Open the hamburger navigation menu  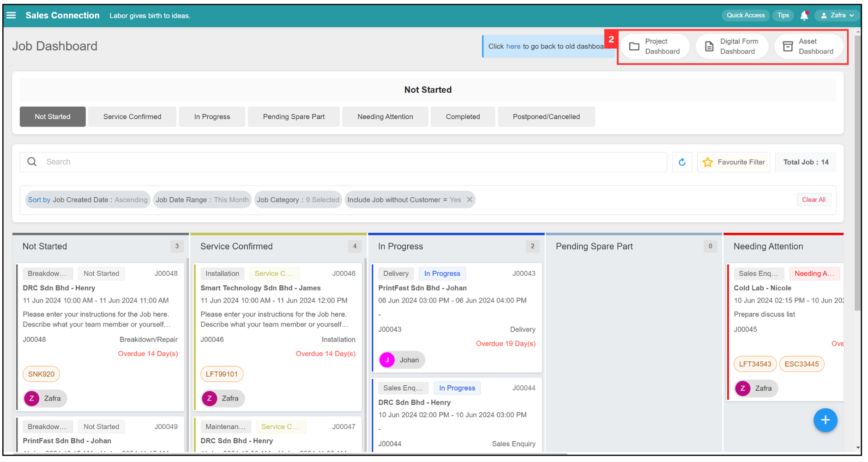[11, 15]
